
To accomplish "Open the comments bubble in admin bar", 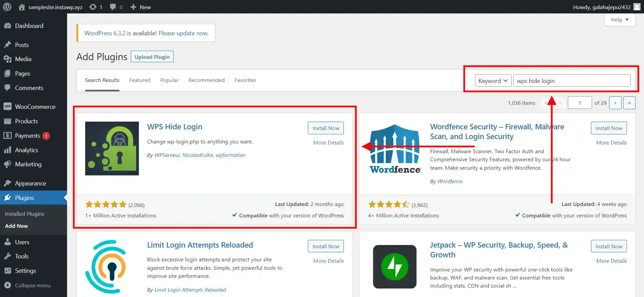I will click(x=113, y=7).
